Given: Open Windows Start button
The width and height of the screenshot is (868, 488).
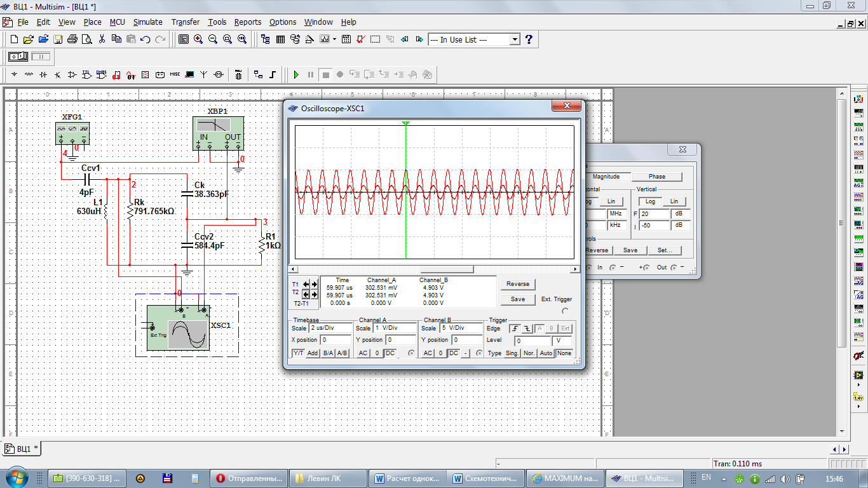Looking at the screenshot, I should [x=17, y=478].
